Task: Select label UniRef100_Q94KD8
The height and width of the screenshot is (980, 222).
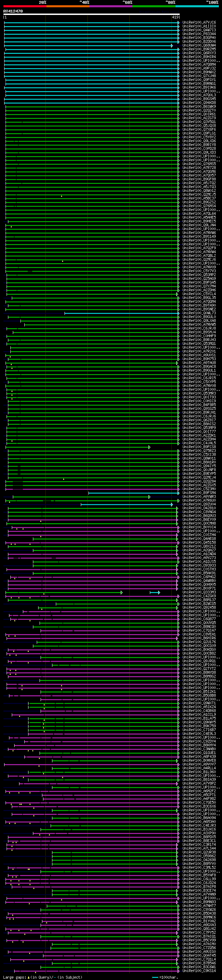Action: coord(199,103)
